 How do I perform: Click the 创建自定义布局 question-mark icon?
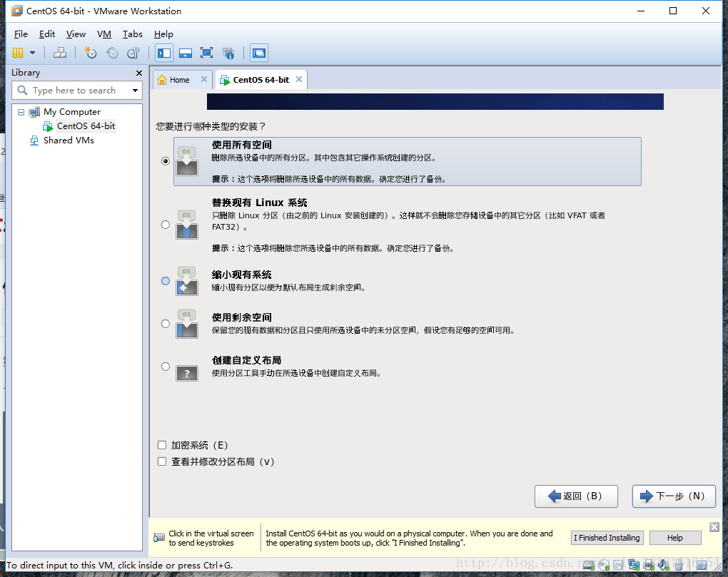click(187, 373)
